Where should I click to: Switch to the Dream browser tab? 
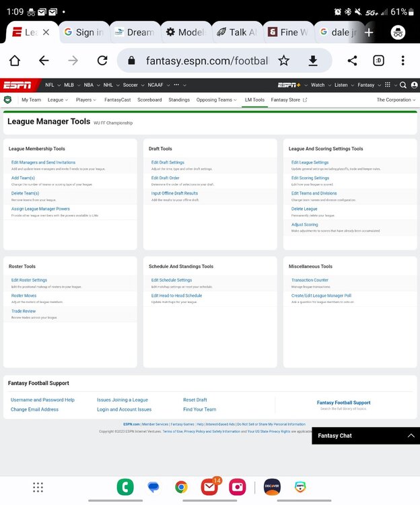[135, 32]
